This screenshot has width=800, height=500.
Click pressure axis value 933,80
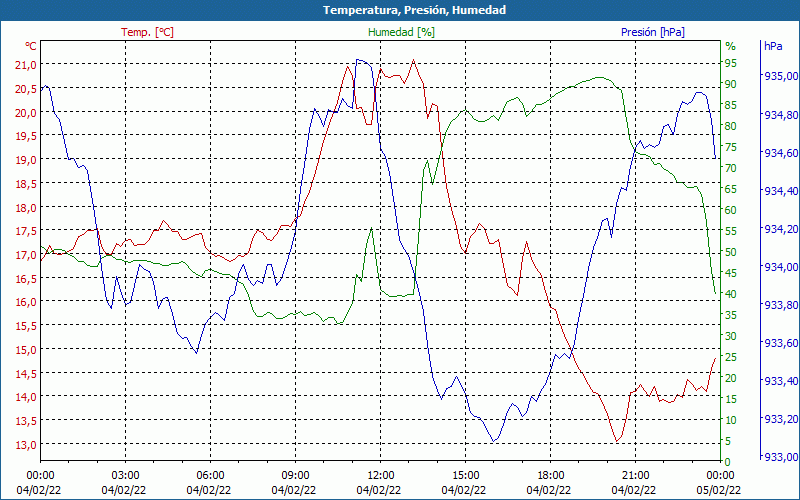(x=781, y=305)
